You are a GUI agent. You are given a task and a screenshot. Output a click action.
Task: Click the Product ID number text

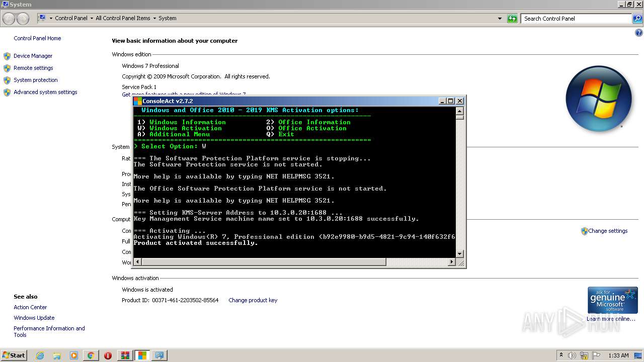(x=185, y=300)
